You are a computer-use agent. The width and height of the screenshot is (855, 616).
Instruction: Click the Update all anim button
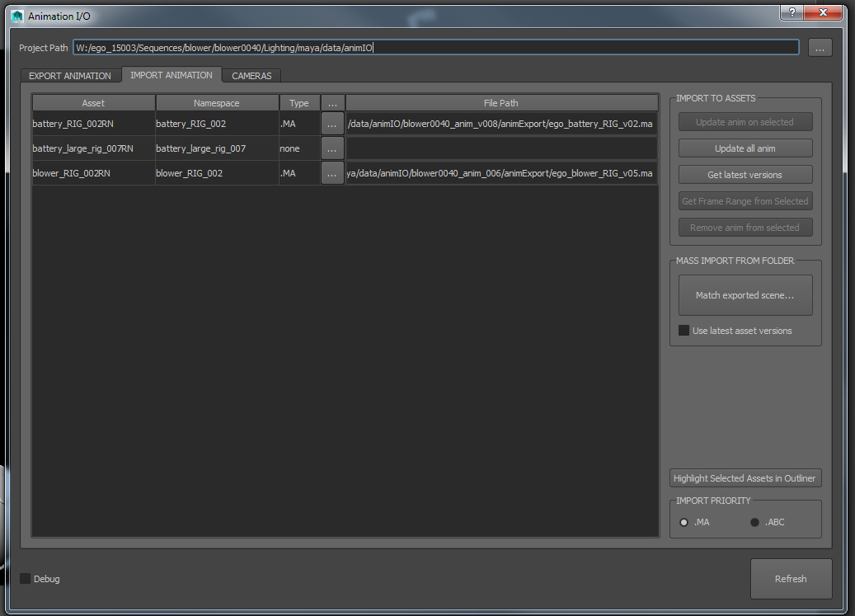click(x=745, y=148)
